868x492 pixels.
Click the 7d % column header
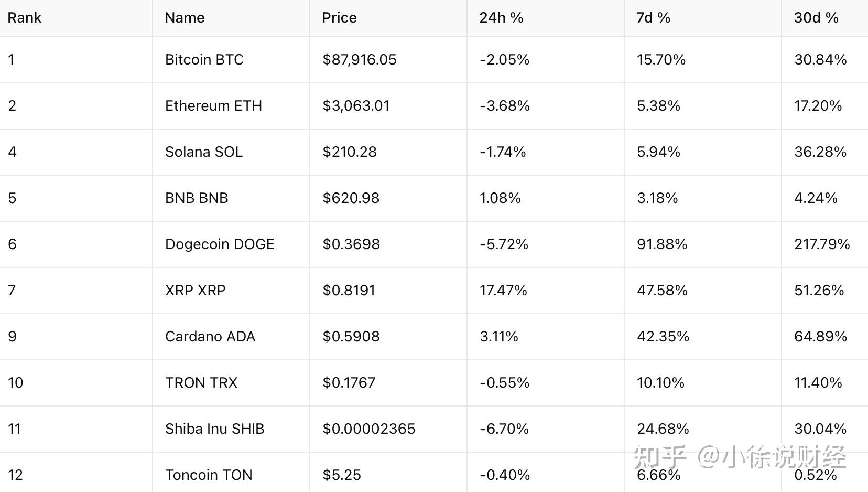[653, 18]
